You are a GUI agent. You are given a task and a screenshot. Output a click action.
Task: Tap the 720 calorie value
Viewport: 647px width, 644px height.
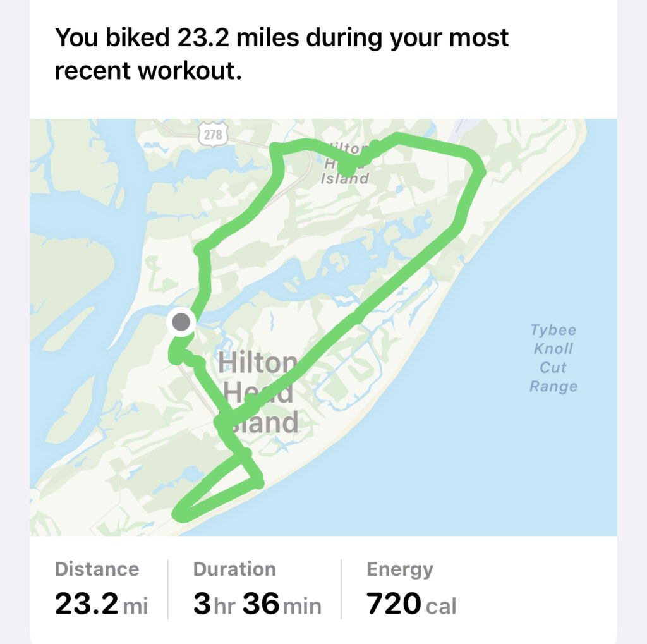[394, 603]
